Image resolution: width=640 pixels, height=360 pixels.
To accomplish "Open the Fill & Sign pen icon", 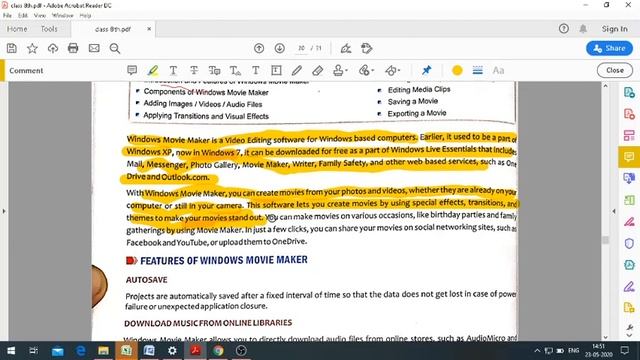I will pos(346,48).
